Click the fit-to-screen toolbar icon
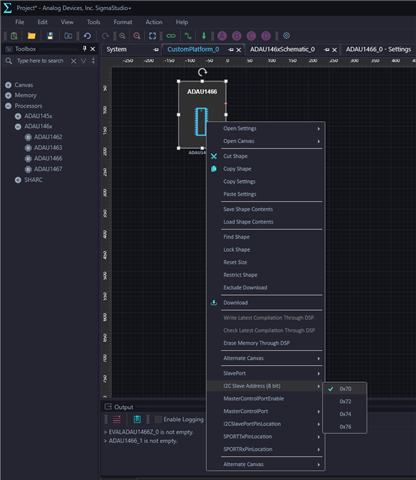This screenshot has width=416, height=480. pyautogui.click(x=152, y=36)
